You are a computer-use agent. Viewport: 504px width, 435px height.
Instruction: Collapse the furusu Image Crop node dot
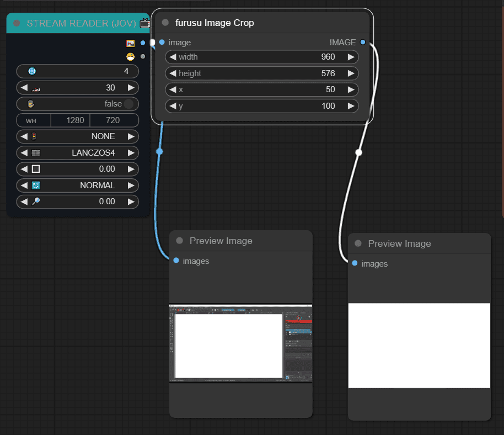pyautogui.click(x=165, y=23)
